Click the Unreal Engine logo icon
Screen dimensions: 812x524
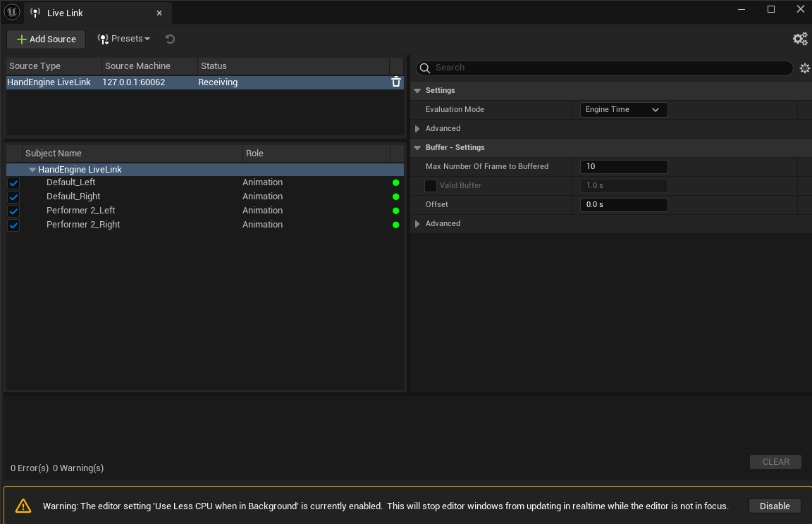(12, 12)
